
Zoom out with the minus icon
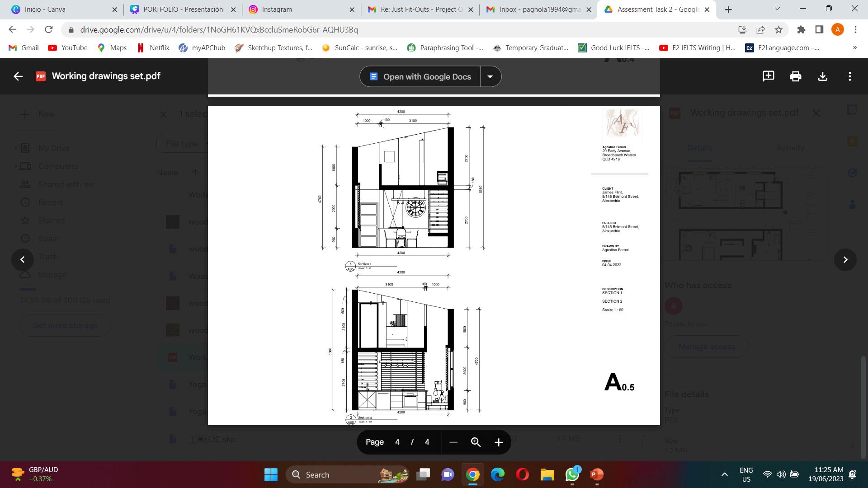[x=453, y=442]
